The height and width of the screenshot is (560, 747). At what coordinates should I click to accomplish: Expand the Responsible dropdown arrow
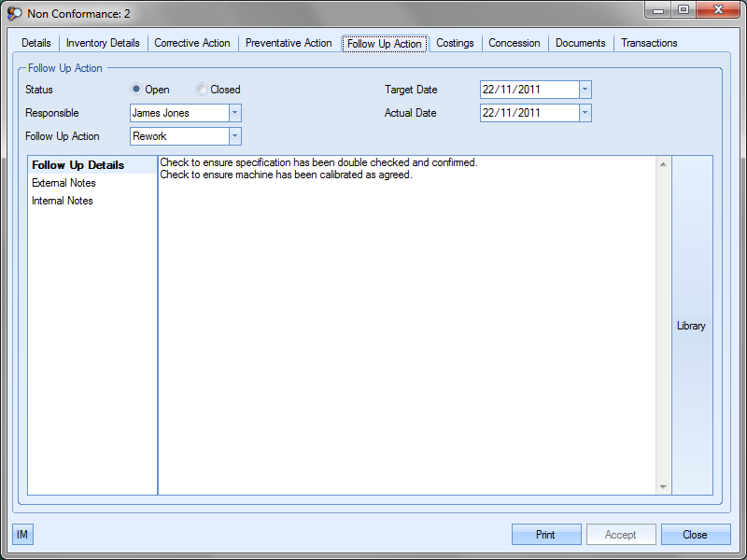click(x=235, y=113)
